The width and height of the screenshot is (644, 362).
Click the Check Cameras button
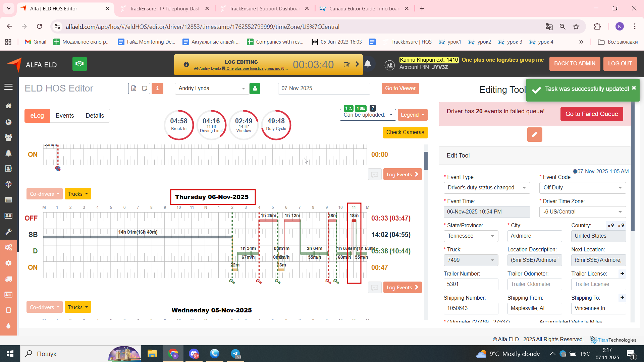pos(405,132)
